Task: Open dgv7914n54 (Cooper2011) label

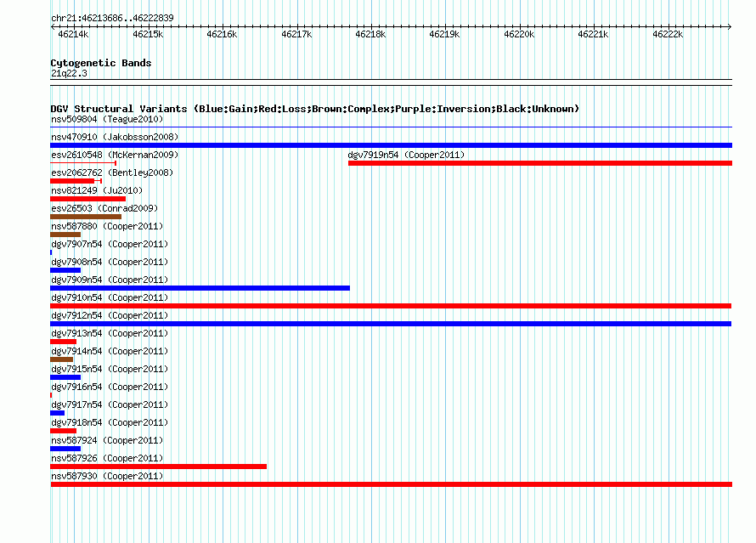Action: [x=110, y=351]
